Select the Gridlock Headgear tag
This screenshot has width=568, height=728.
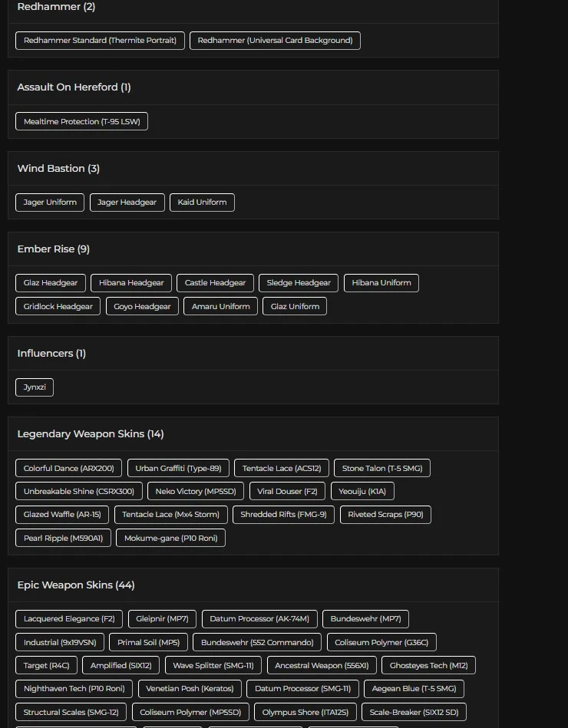tap(58, 306)
